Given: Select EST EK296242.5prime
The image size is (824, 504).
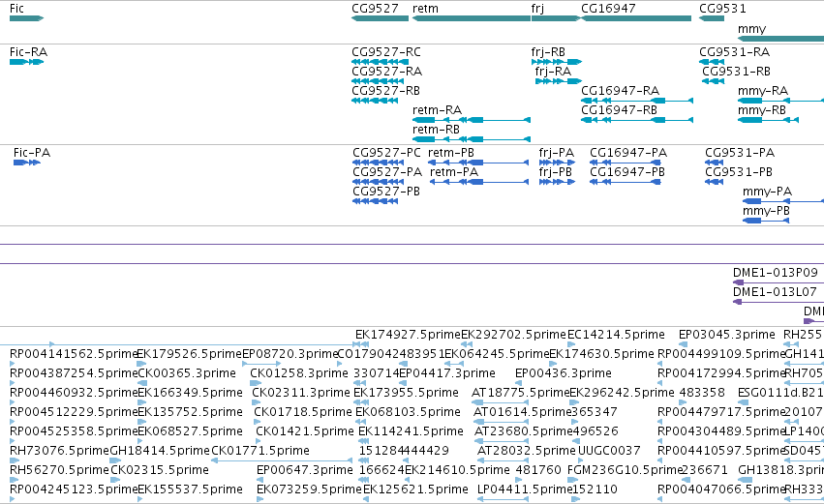Looking at the screenshot, I should (622, 393).
